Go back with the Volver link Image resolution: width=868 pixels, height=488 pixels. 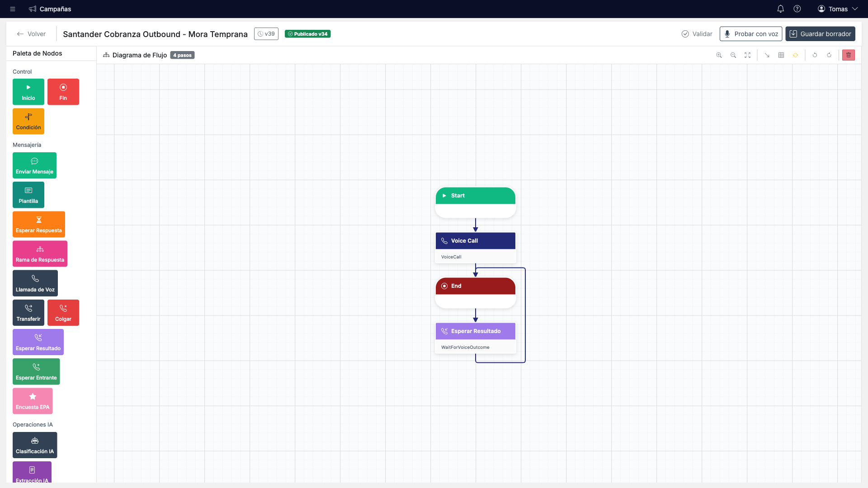click(31, 34)
